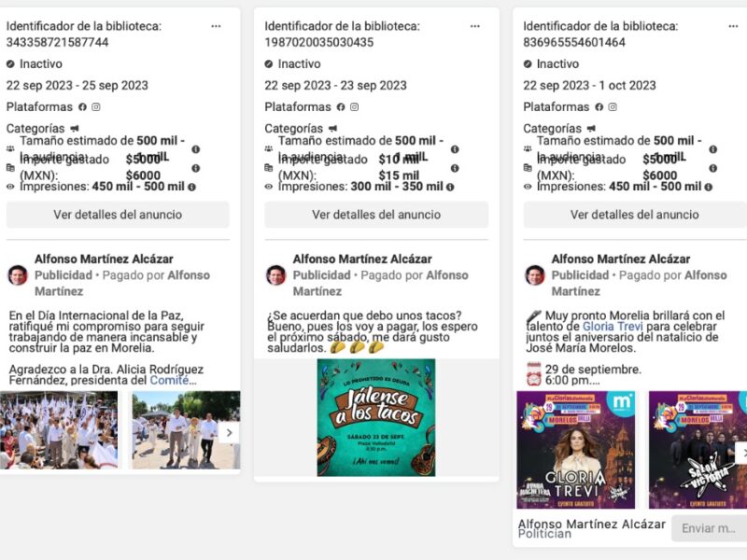Show amount spent info in Gloria Trevi card
The image size is (747, 560).
(712, 168)
